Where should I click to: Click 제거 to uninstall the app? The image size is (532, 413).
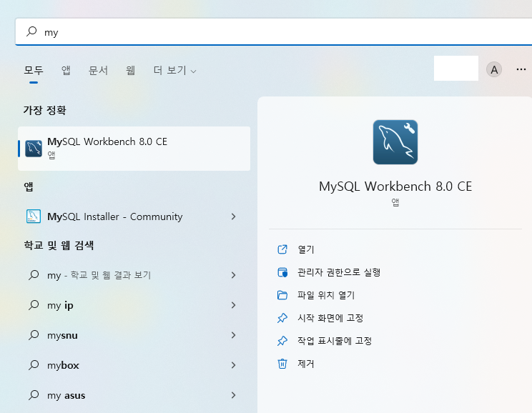(306, 364)
